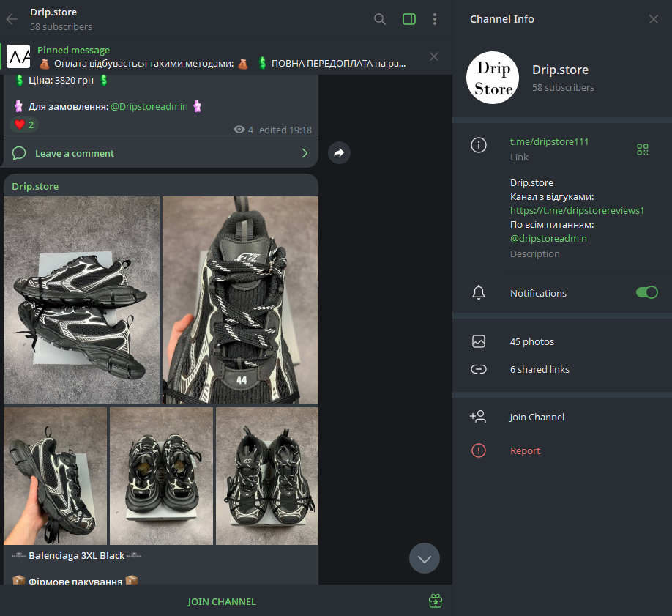Show the channel QR code
The width and height of the screenshot is (672, 616).
pos(642,149)
